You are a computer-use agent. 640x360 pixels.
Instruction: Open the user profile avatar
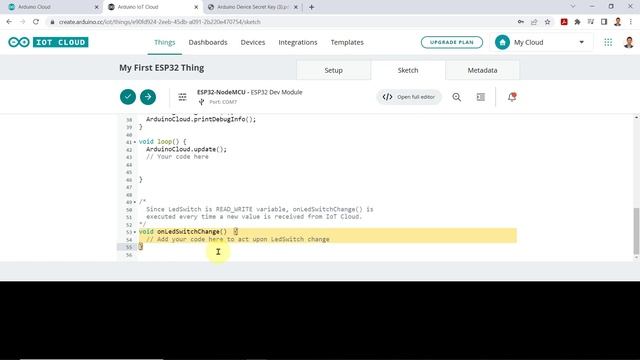point(629,42)
